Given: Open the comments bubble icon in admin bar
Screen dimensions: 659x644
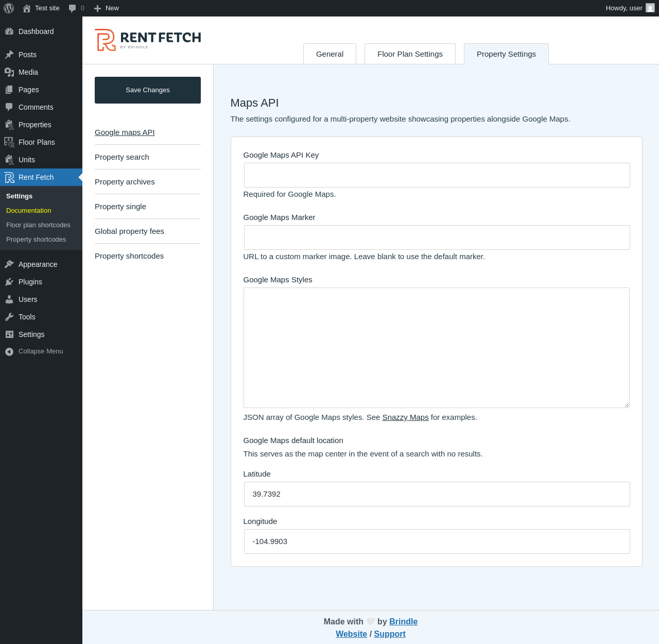Looking at the screenshot, I should pos(73,8).
